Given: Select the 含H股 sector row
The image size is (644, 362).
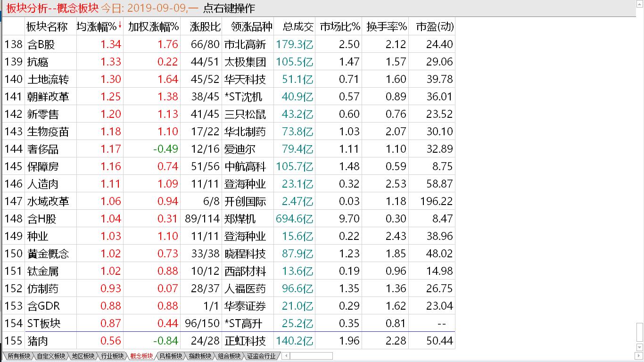Looking at the screenshot, I should click(x=229, y=219).
